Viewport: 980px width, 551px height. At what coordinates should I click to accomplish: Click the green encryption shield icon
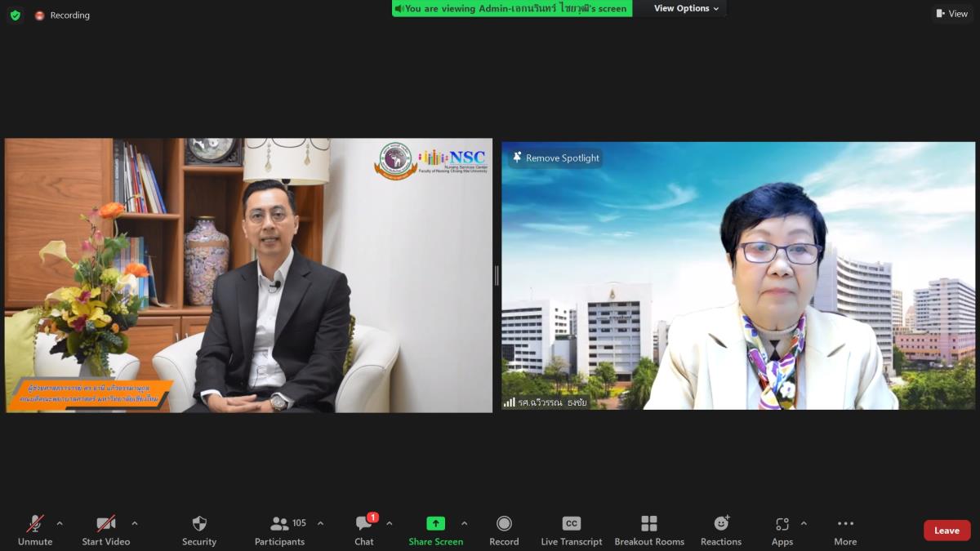coord(16,16)
